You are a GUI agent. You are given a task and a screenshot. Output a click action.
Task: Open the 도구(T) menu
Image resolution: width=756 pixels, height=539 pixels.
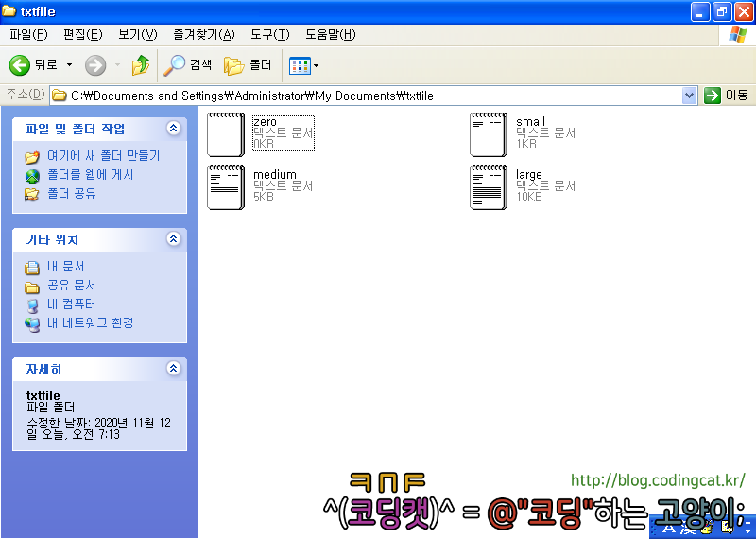pos(270,35)
